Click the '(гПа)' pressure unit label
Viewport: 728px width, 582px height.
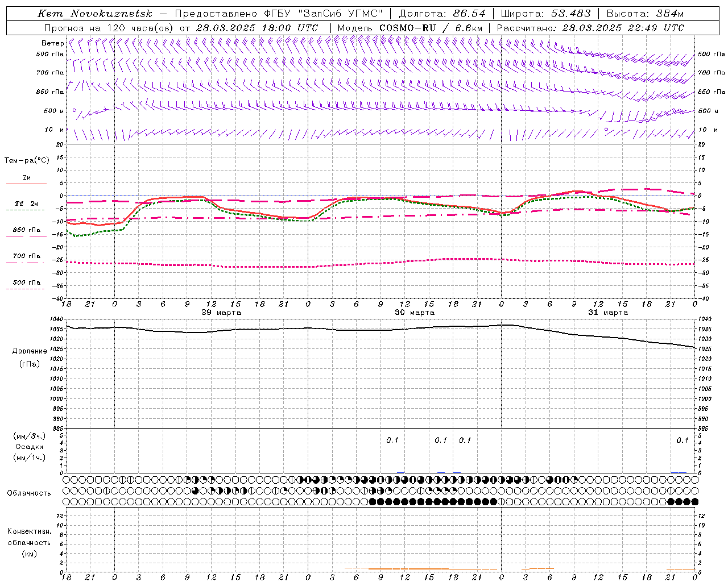point(29,364)
